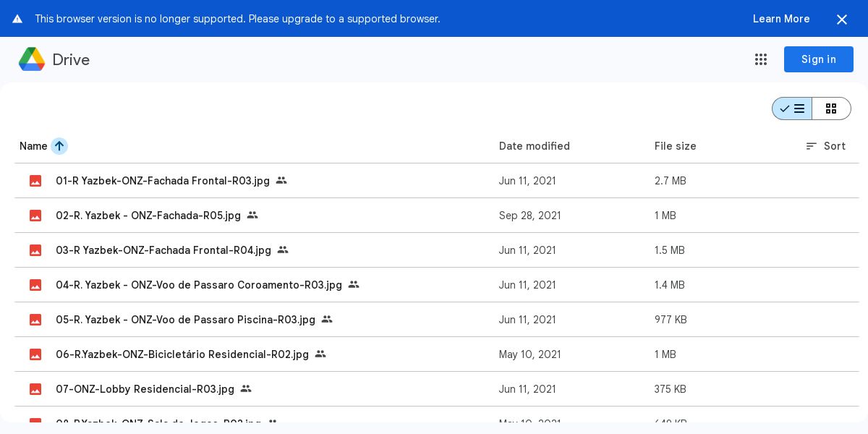Image resolution: width=868 pixels, height=434 pixels.
Task: Click shared icon beside Bicicletário Residencial-R02.jpg
Action: (320, 354)
